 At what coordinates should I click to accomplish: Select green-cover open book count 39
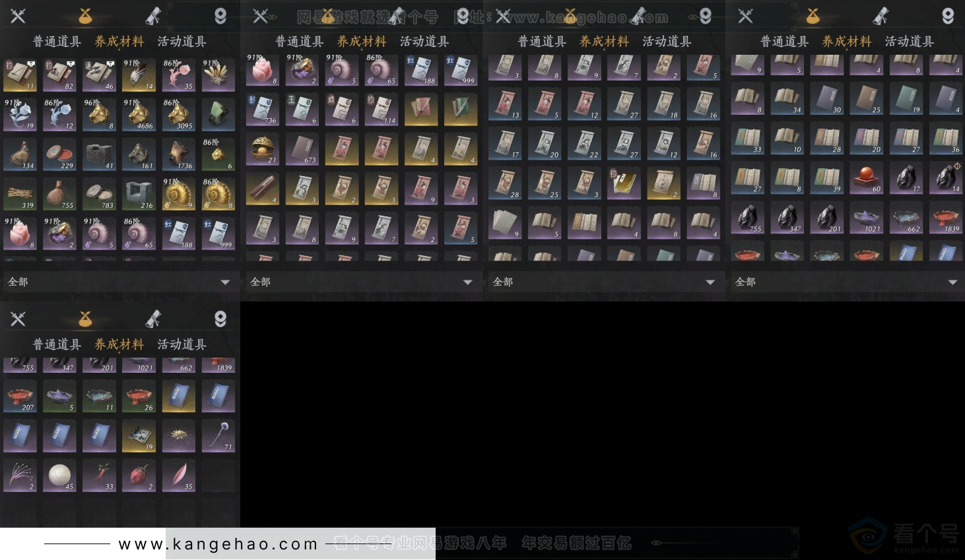827,178
